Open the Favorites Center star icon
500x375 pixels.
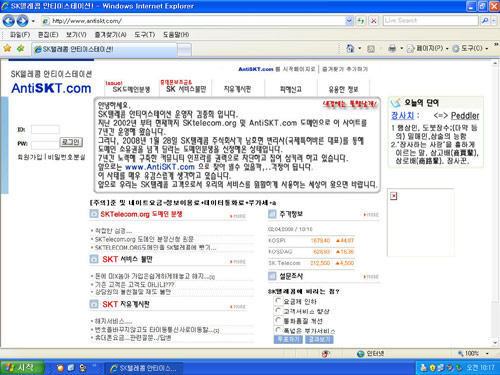coord(7,49)
